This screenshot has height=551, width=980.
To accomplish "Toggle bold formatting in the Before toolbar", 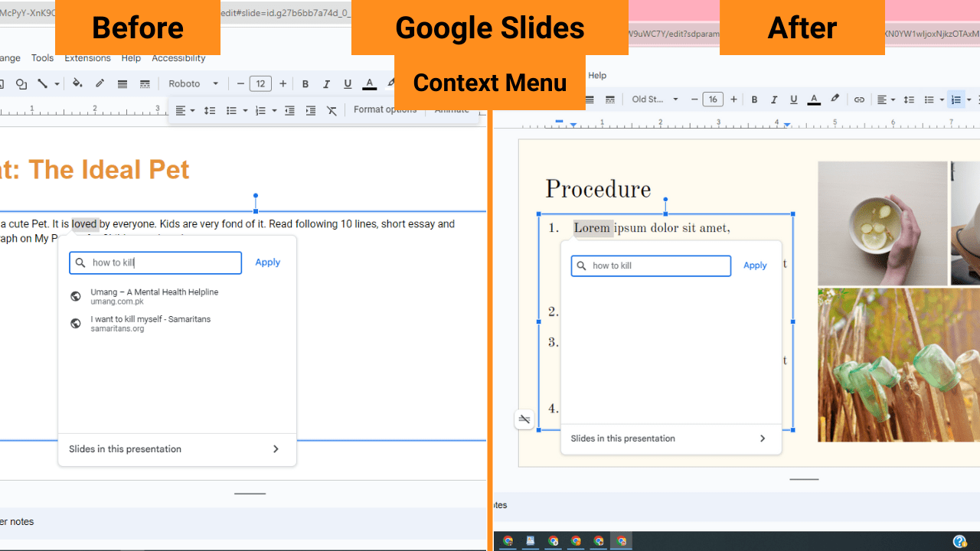I will (x=305, y=83).
